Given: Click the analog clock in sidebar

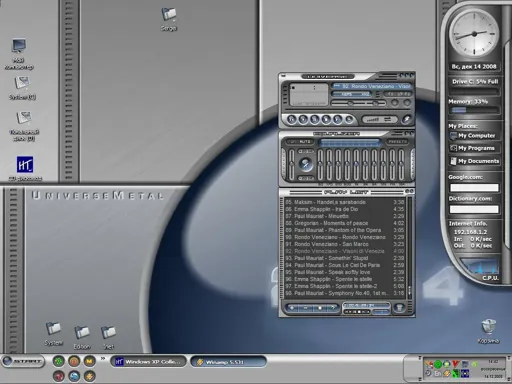Looking at the screenshot, I should [x=474, y=34].
